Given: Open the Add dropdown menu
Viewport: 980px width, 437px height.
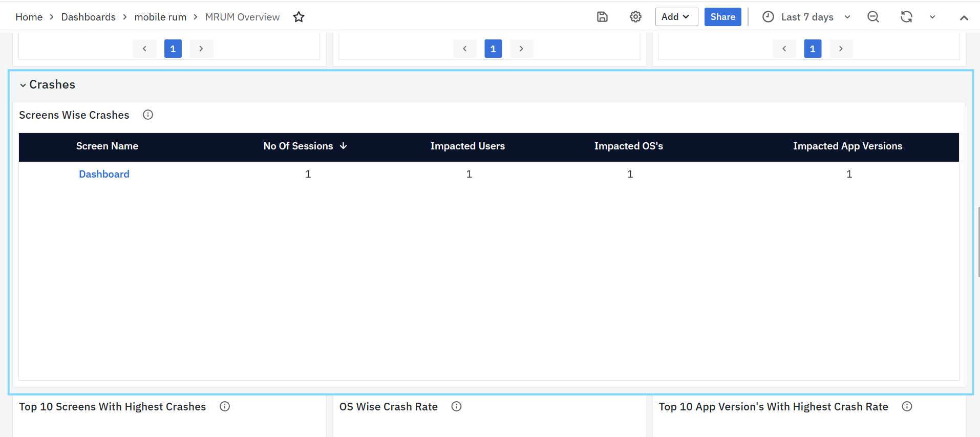Looking at the screenshot, I should pos(676,17).
